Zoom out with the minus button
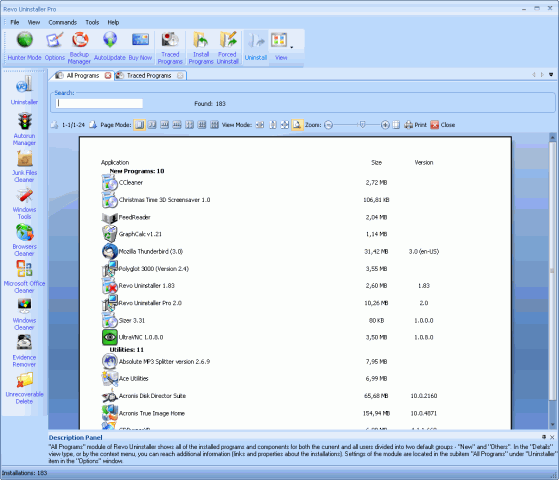The height and width of the screenshot is (480, 559). 329,125
